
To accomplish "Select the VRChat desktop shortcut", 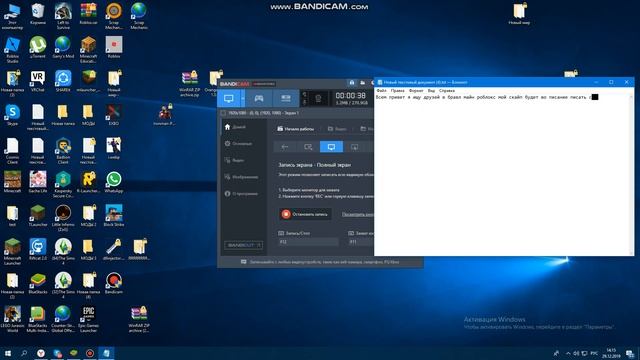I will coord(38,81).
